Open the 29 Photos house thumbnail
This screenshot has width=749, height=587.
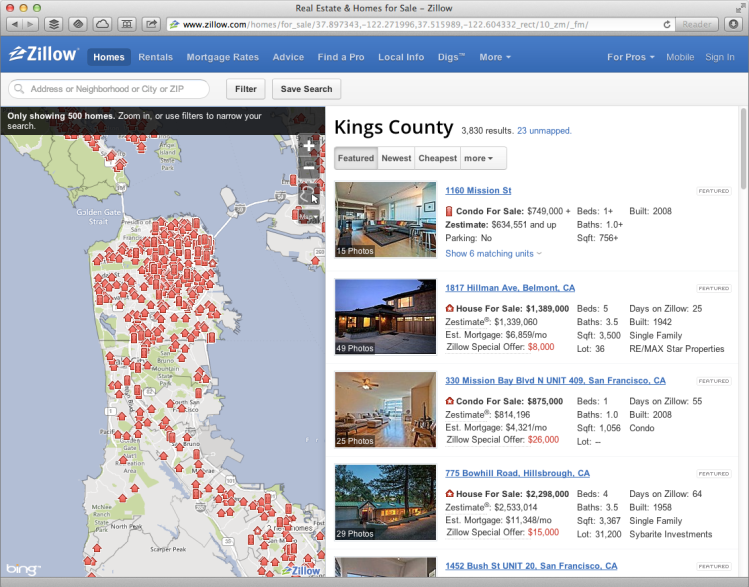[385, 502]
